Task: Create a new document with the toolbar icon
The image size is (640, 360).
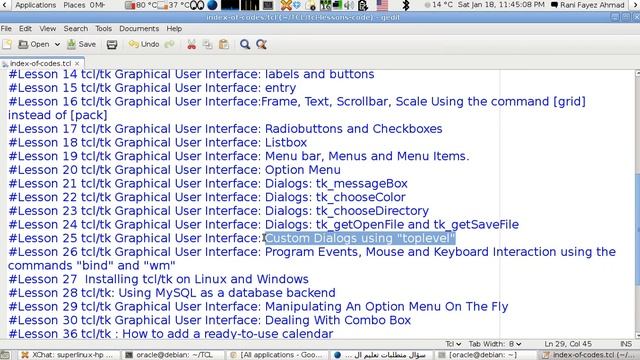Action: coord(7,44)
